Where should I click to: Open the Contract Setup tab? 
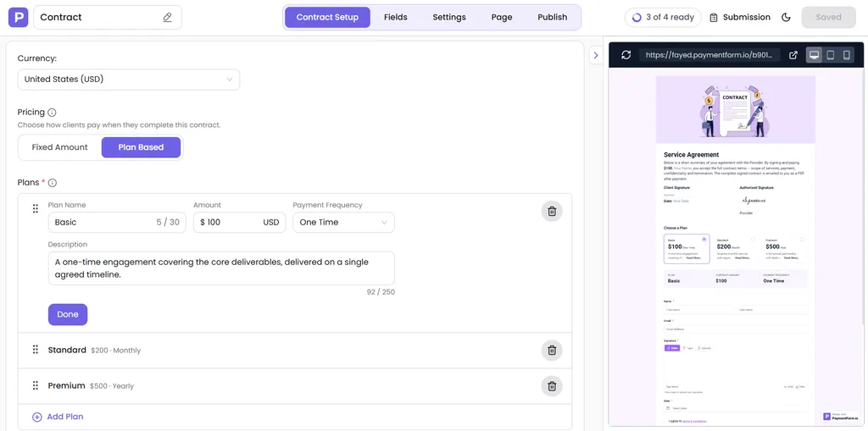click(x=327, y=17)
